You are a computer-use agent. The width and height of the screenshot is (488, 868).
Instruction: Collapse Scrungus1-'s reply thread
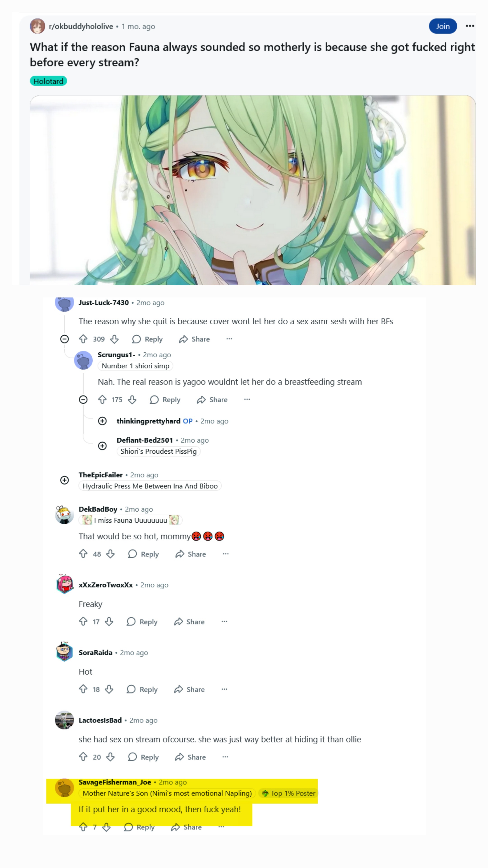click(83, 400)
